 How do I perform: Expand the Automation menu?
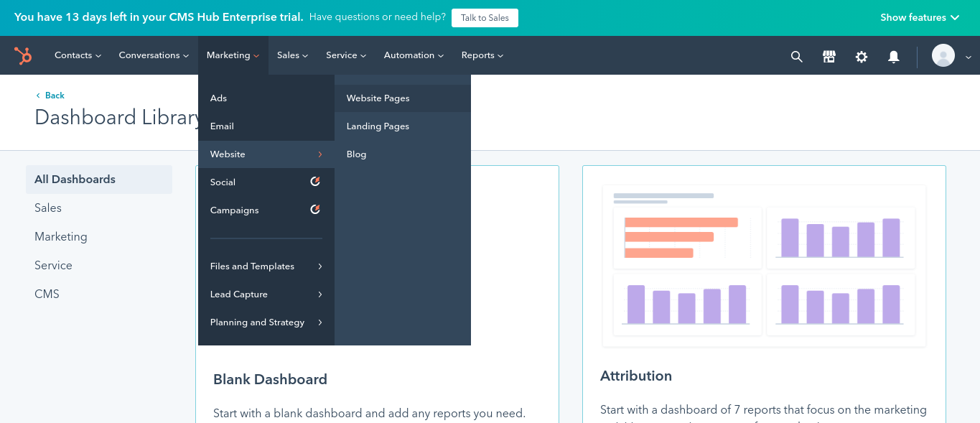(x=414, y=55)
